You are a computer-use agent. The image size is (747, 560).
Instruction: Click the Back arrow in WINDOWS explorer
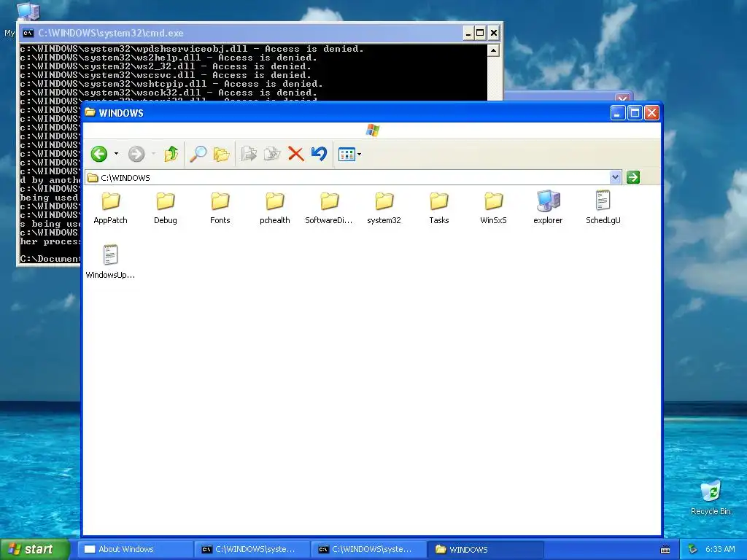point(99,154)
